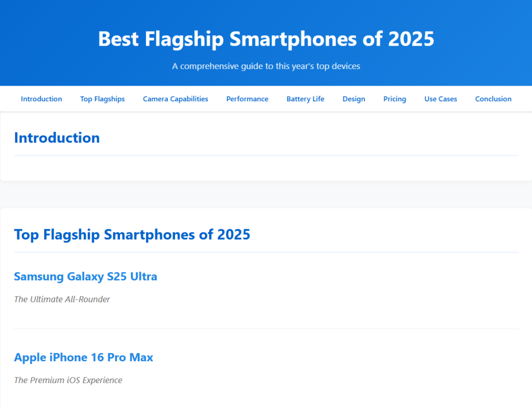Viewport: 532px width, 409px height.
Task: Open Use Cases nav link
Action: (x=441, y=99)
